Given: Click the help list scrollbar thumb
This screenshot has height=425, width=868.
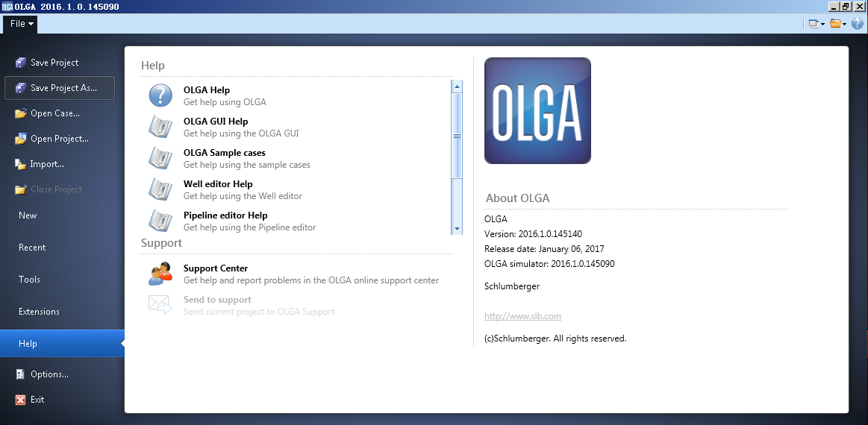Looking at the screenshot, I should 458,136.
